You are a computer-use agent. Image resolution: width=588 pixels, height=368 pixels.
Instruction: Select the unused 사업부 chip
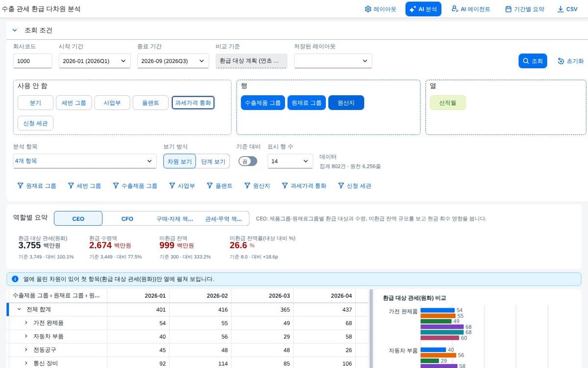(112, 103)
